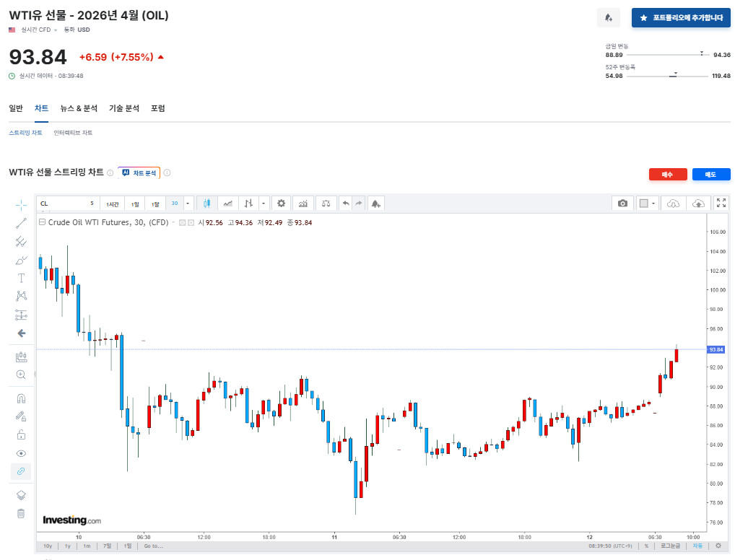This screenshot has height=560, width=735.
Task: Open the indicators chart icon
Action: point(303,204)
